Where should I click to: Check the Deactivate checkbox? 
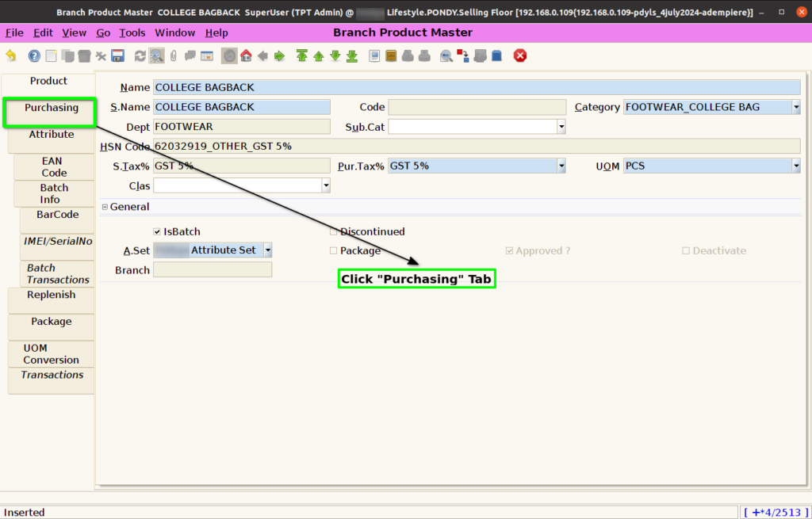point(686,251)
